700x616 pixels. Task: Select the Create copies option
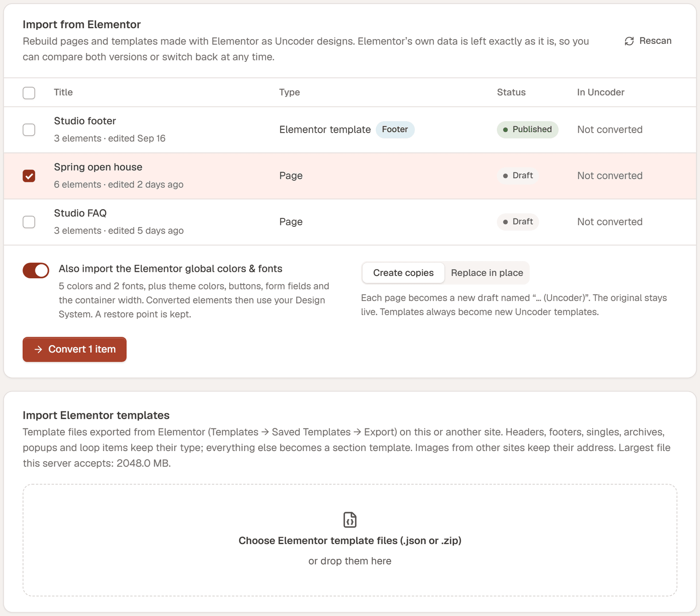tap(403, 273)
